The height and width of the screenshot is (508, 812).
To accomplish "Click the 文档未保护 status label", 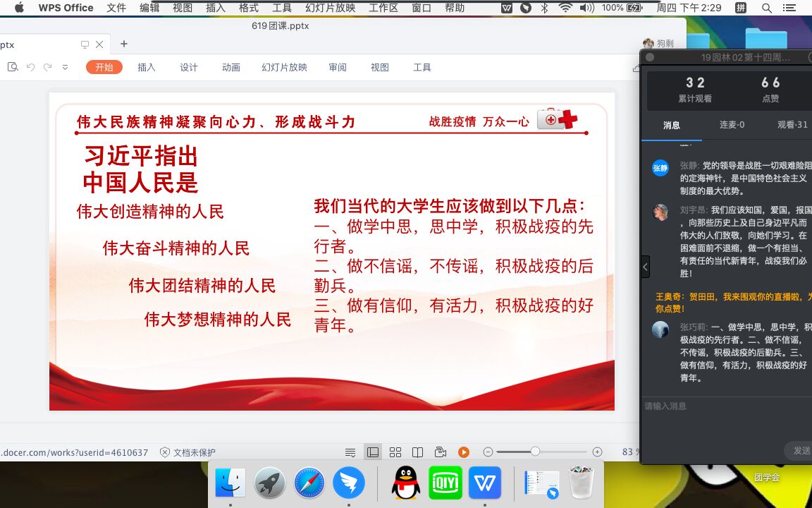I will pos(188,452).
